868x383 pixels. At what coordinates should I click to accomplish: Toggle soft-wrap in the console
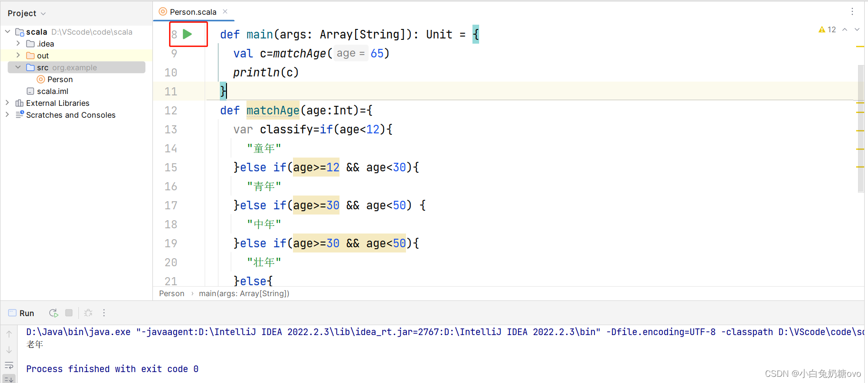(x=9, y=365)
